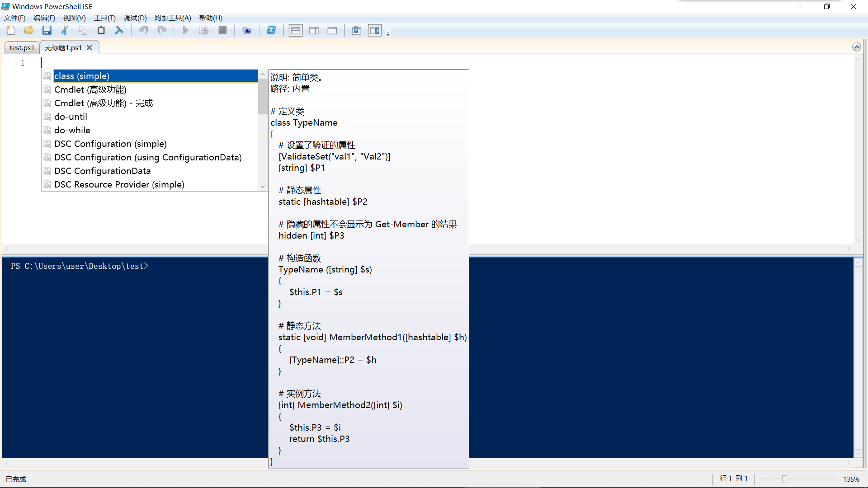Click the Clear console pane icon

119,30
